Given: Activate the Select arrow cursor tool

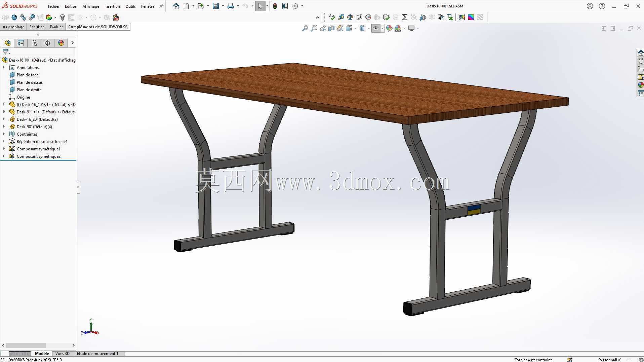Looking at the screenshot, I should click(260, 6).
